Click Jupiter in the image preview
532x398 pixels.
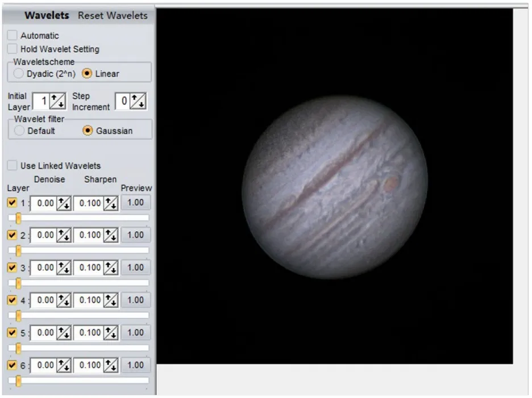click(x=335, y=187)
